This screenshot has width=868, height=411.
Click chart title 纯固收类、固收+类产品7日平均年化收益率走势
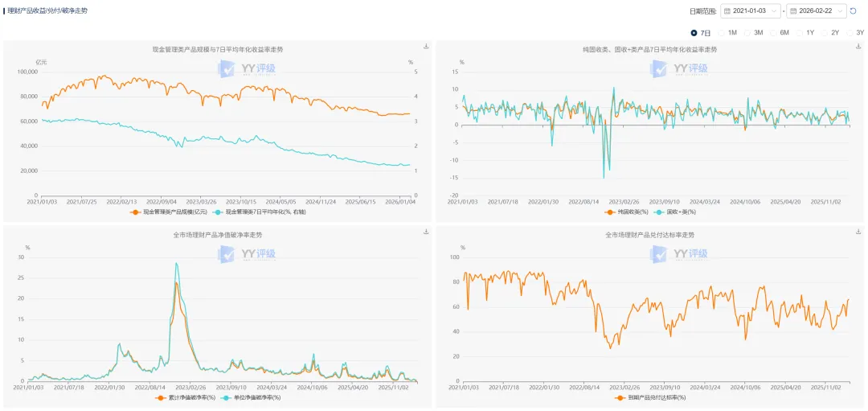(650, 50)
